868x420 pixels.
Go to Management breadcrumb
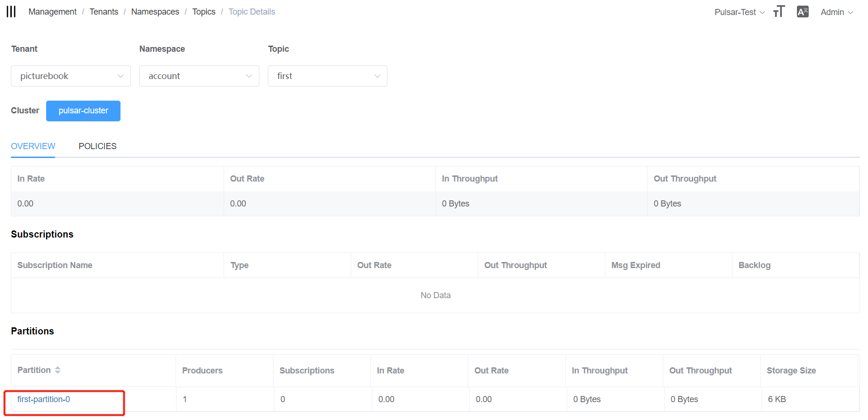point(53,12)
